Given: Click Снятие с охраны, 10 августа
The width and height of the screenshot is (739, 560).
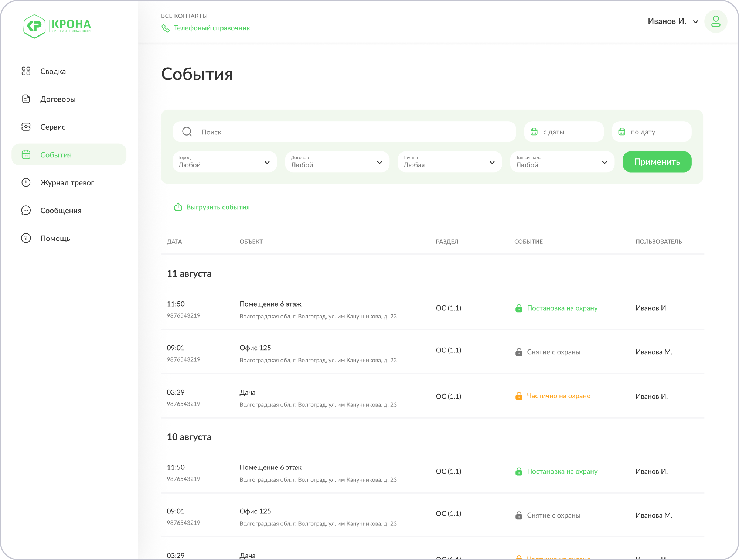Looking at the screenshot, I should tap(554, 515).
